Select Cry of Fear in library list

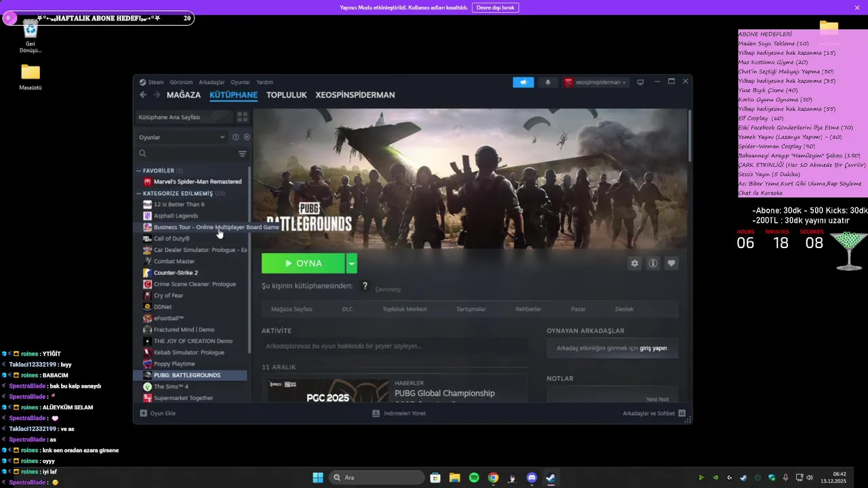tap(168, 296)
